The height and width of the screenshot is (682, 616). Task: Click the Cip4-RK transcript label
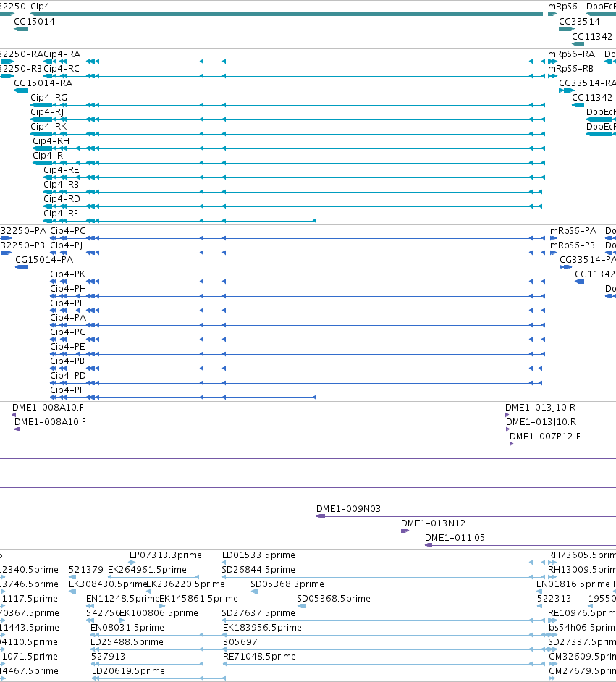click(48, 126)
